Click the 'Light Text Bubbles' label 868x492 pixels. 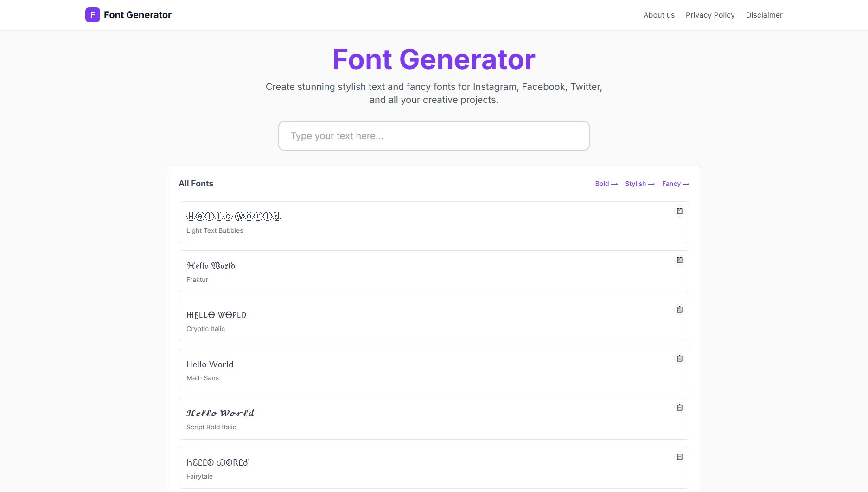(215, 230)
